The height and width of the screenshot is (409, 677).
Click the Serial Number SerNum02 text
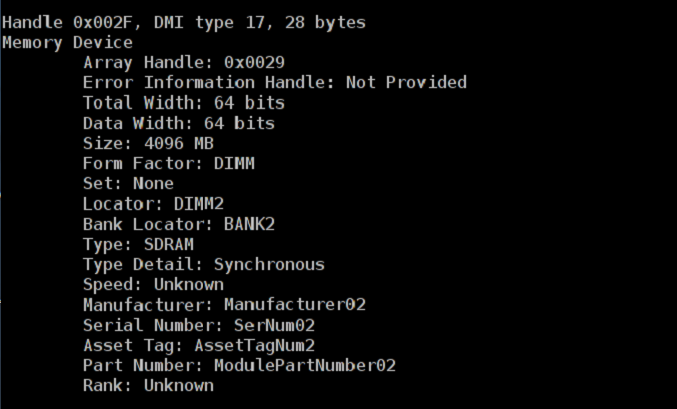click(199, 325)
